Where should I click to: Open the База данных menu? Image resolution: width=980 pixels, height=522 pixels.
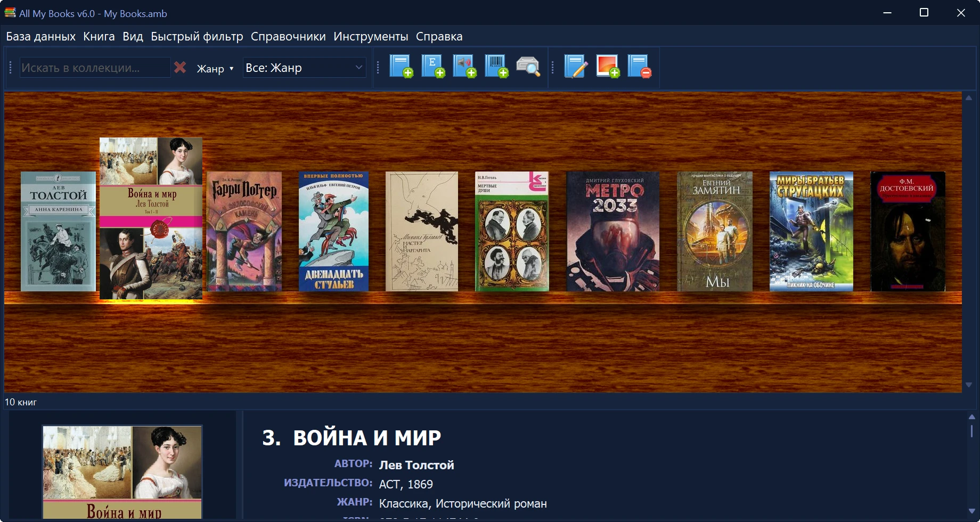click(x=40, y=36)
